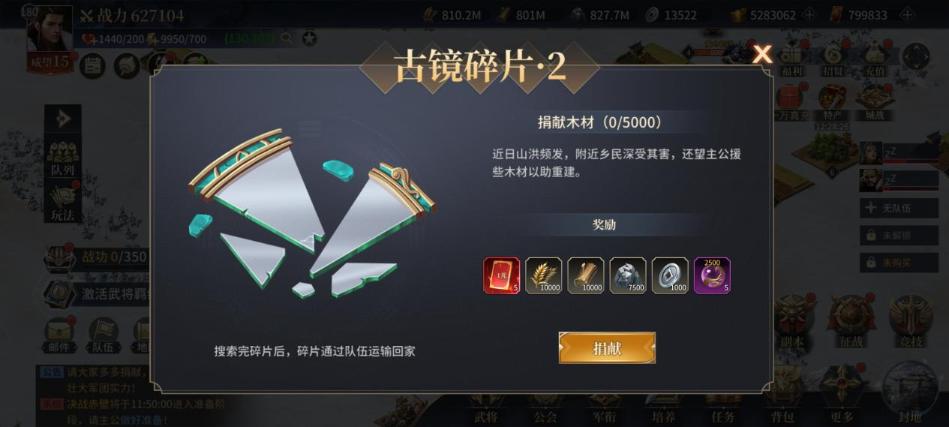Click the wood 10000 reward icon

coord(585,276)
